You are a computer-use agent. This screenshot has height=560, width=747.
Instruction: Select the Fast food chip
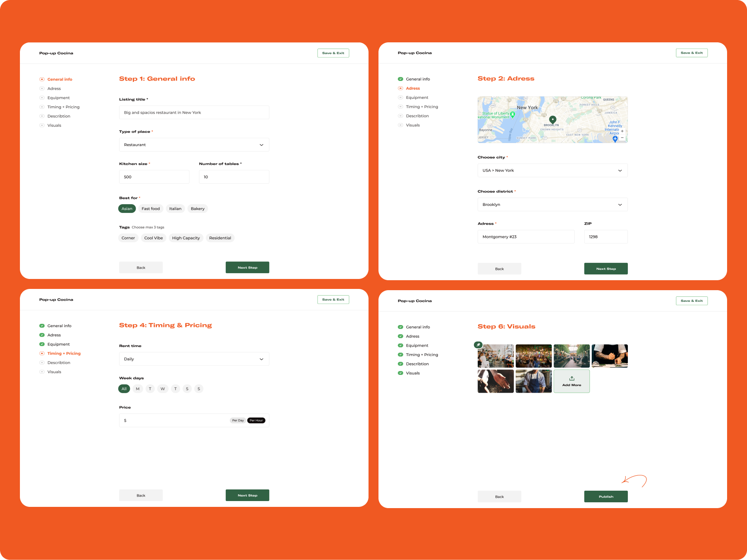coord(151,209)
